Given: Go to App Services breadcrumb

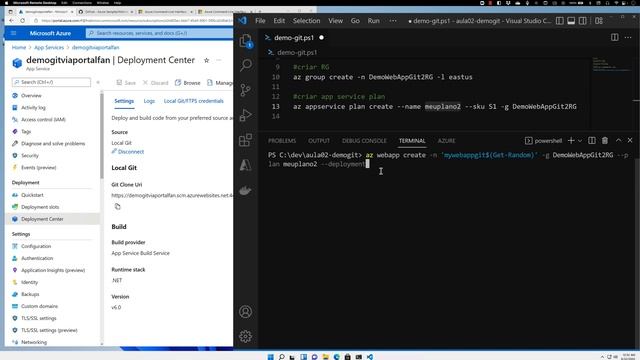Looking at the screenshot, I should (49, 47).
